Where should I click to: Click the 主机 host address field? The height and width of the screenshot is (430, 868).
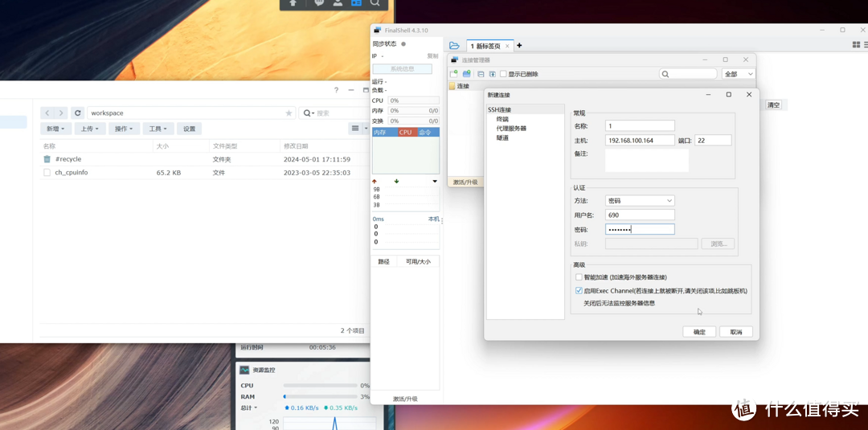point(640,140)
